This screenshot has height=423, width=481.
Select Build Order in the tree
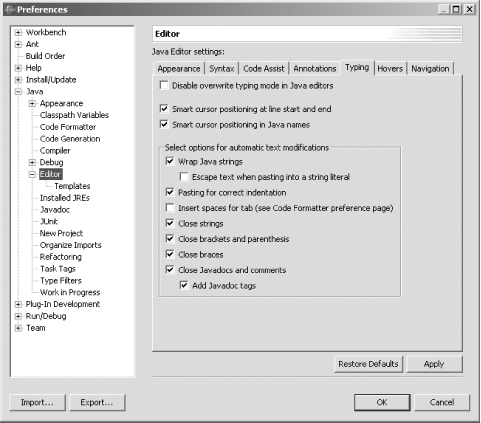pos(45,56)
